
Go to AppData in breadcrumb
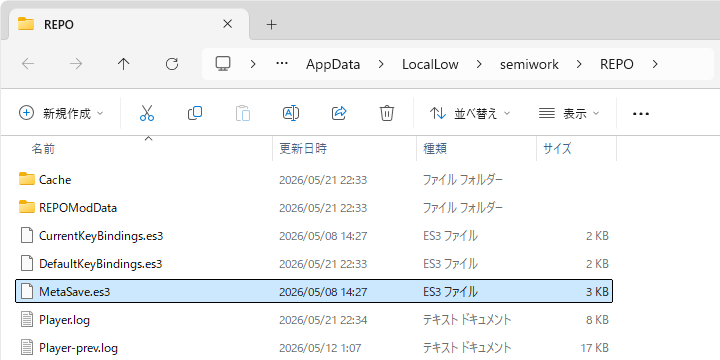pos(333,64)
